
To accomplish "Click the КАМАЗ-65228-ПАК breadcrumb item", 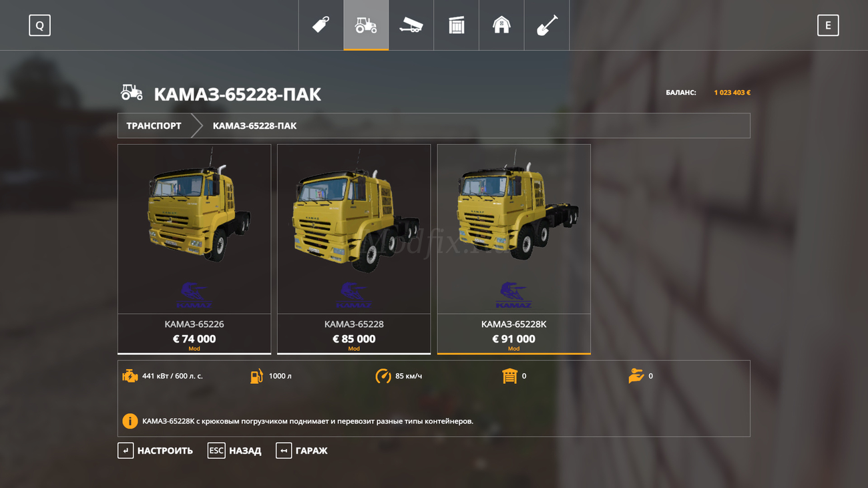I will tap(254, 126).
